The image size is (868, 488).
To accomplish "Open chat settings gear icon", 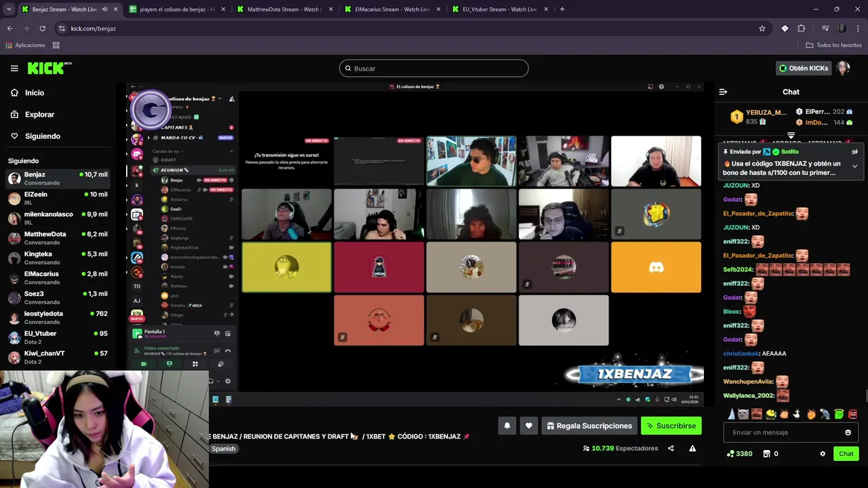I will pos(823,453).
